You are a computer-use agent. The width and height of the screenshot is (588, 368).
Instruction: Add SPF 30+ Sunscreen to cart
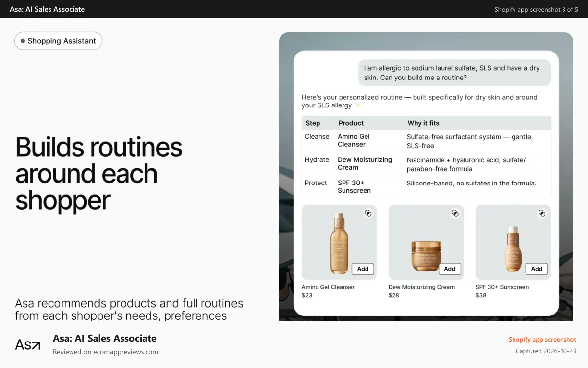537,269
